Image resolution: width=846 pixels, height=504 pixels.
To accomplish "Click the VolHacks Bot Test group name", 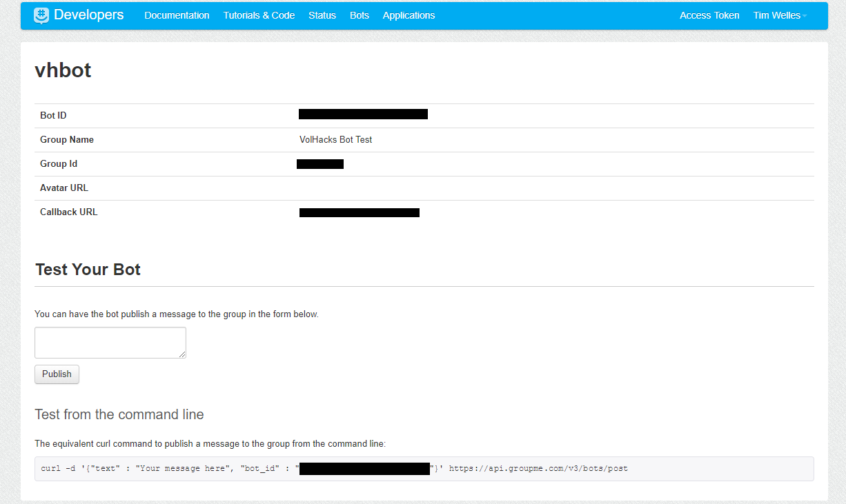I will pyautogui.click(x=335, y=139).
